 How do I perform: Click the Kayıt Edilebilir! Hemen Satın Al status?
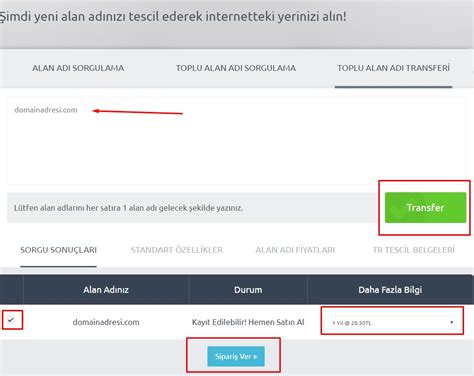point(248,322)
